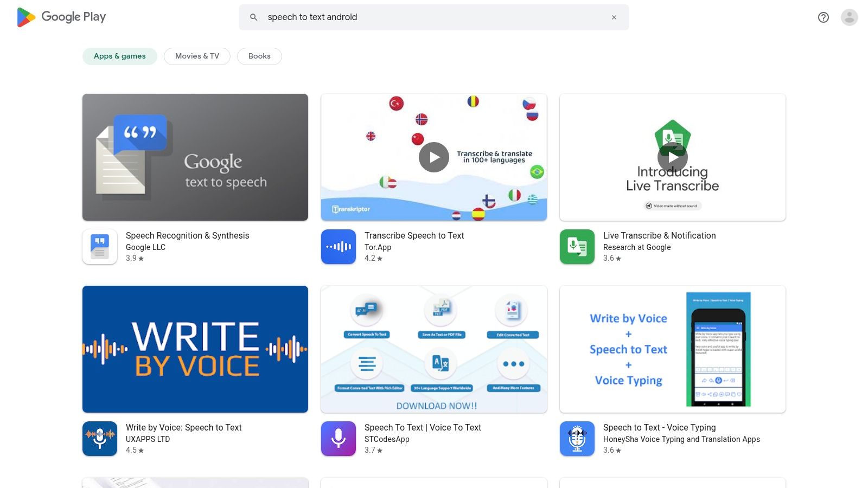The width and height of the screenshot is (868, 488).
Task: Click Transcribe Speech to Text app icon
Action: 339,247
